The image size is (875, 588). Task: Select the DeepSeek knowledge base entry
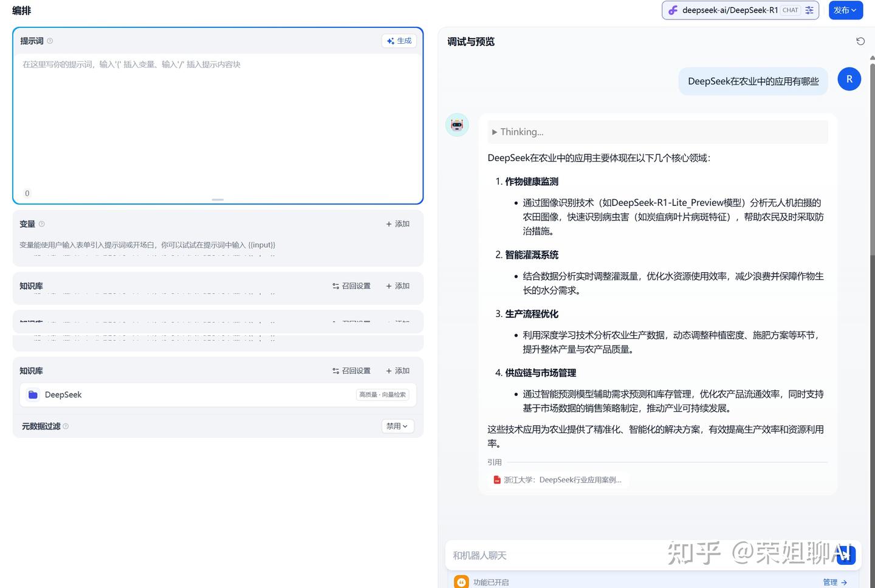[218, 395]
